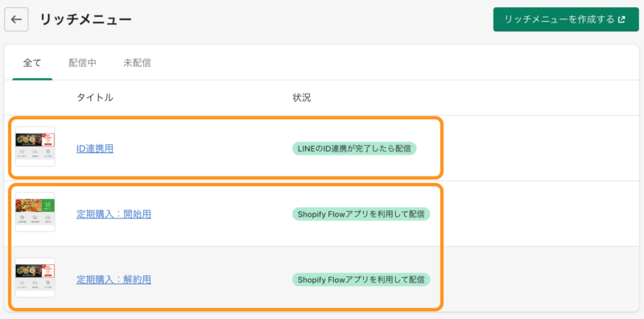Switch to the 全て tab
644x319 pixels.
click(32, 63)
